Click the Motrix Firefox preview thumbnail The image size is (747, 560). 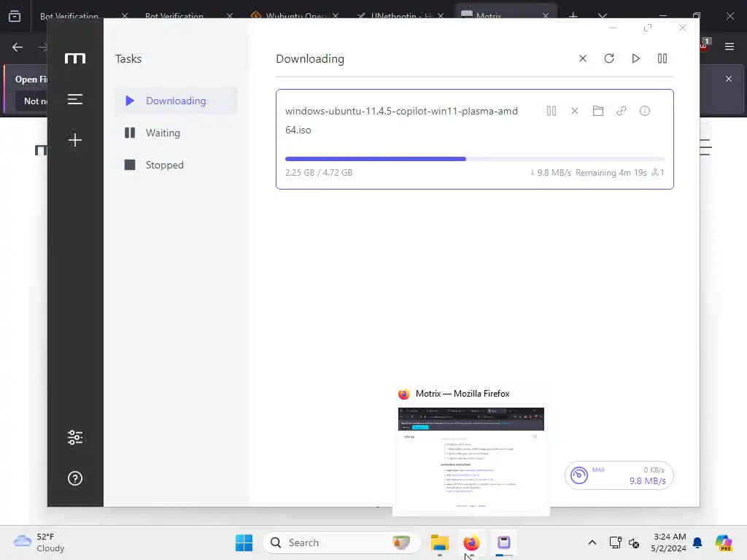[x=471, y=459]
